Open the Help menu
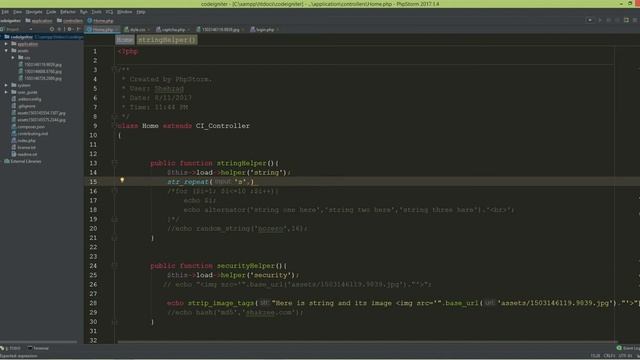 coord(141,12)
